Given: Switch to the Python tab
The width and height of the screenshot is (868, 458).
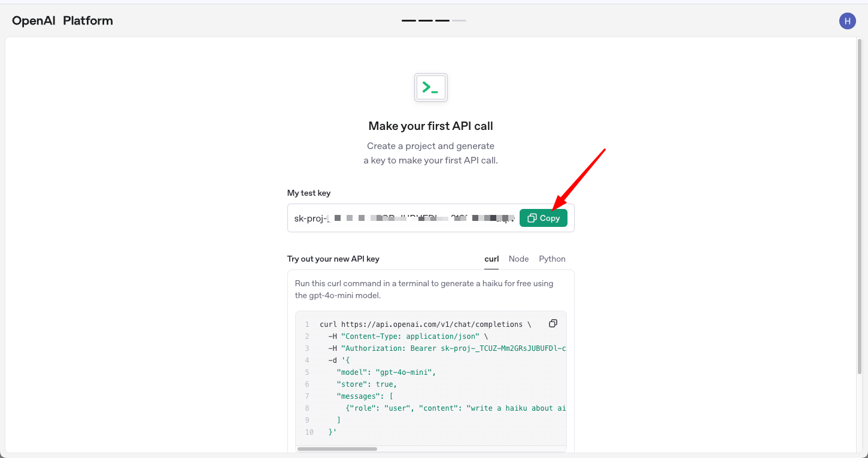Looking at the screenshot, I should [x=552, y=259].
